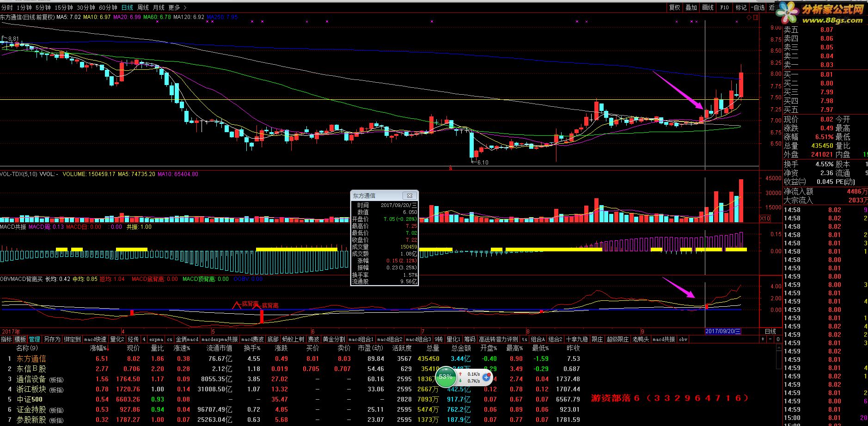Select the 经传 indicator
This screenshot has width=868, height=426.
[133, 339]
